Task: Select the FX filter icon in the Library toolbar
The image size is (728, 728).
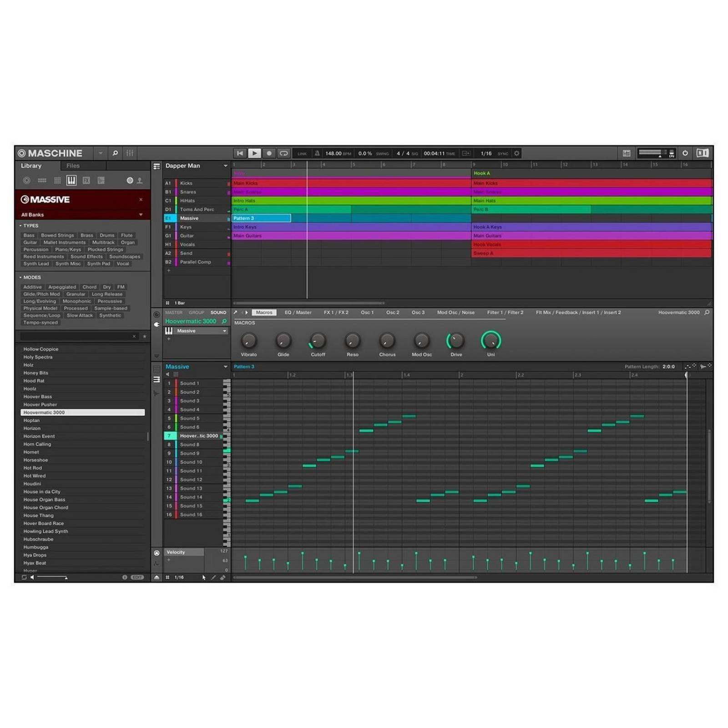Action: (86, 180)
